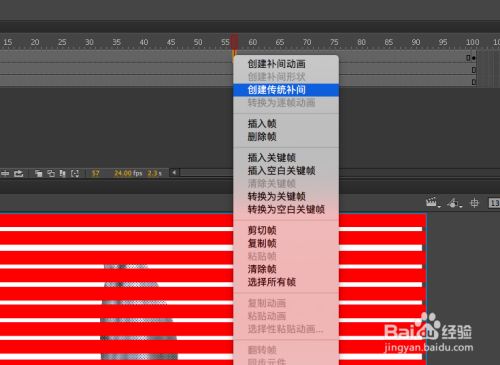The image size is (500, 365).
Task: Enable Onion Skin Outlines icon
Action: click(51, 173)
